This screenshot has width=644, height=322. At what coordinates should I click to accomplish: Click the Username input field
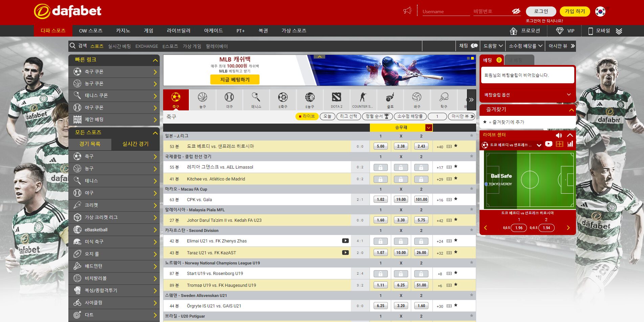point(445,12)
